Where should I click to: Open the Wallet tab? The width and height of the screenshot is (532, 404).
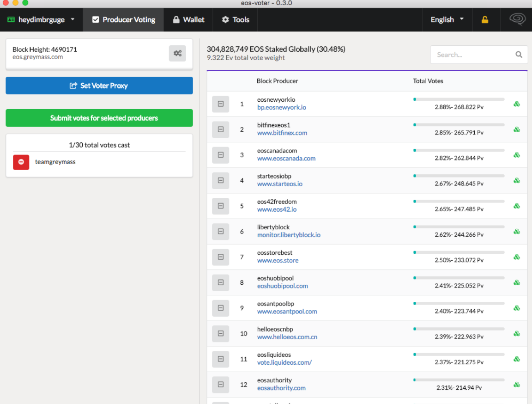188,20
